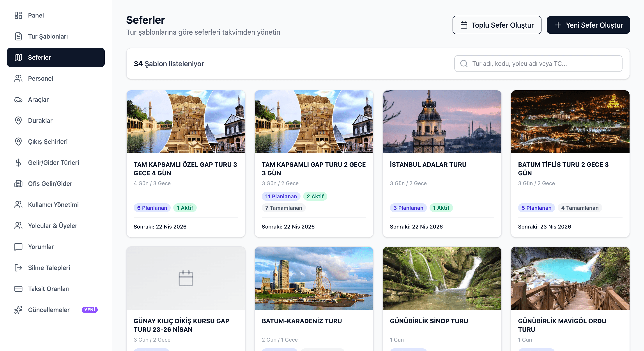Click the GÜNAY KILIÇ DİKİŞ KURSU GAP TURU title
This screenshot has height=351, width=644.
click(181, 325)
